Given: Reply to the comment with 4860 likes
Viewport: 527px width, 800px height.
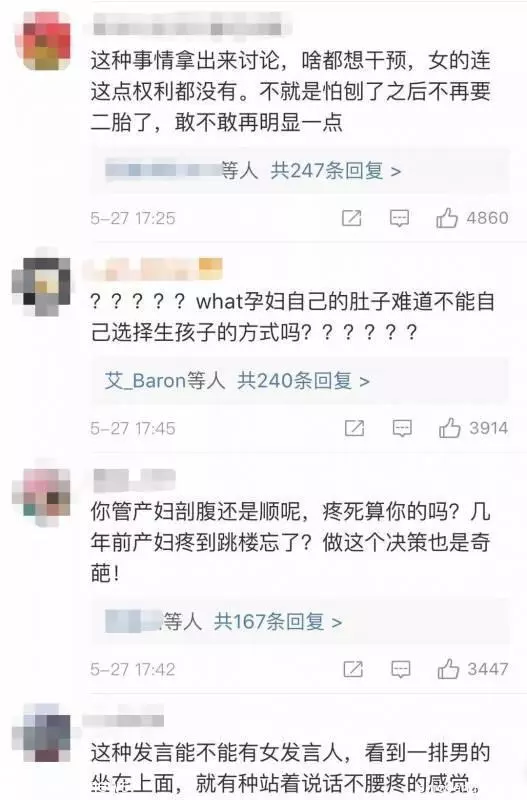Looking at the screenshot, I should tap(399, 218).
